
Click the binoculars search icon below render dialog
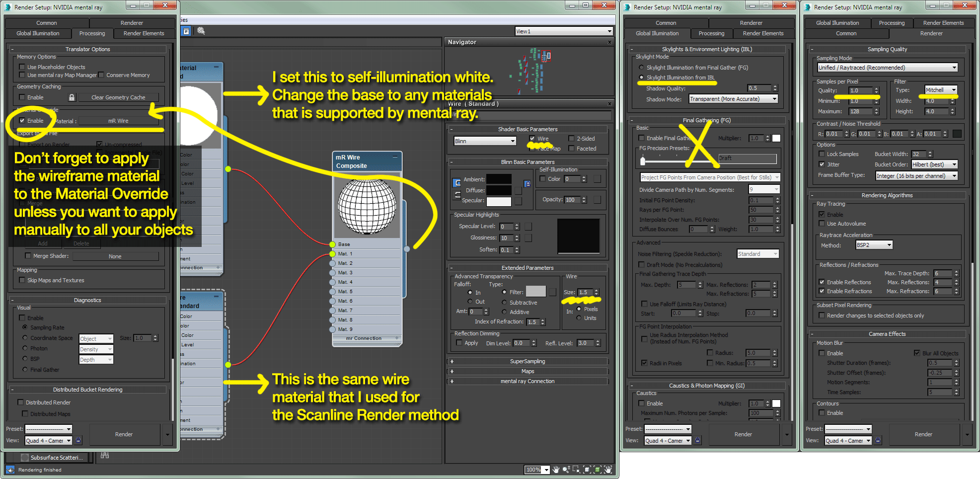105,455
